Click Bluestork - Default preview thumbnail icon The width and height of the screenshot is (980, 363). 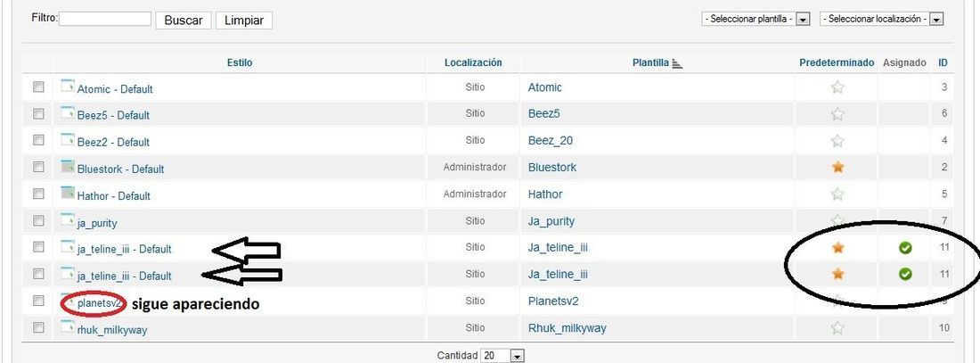point(68,167)
